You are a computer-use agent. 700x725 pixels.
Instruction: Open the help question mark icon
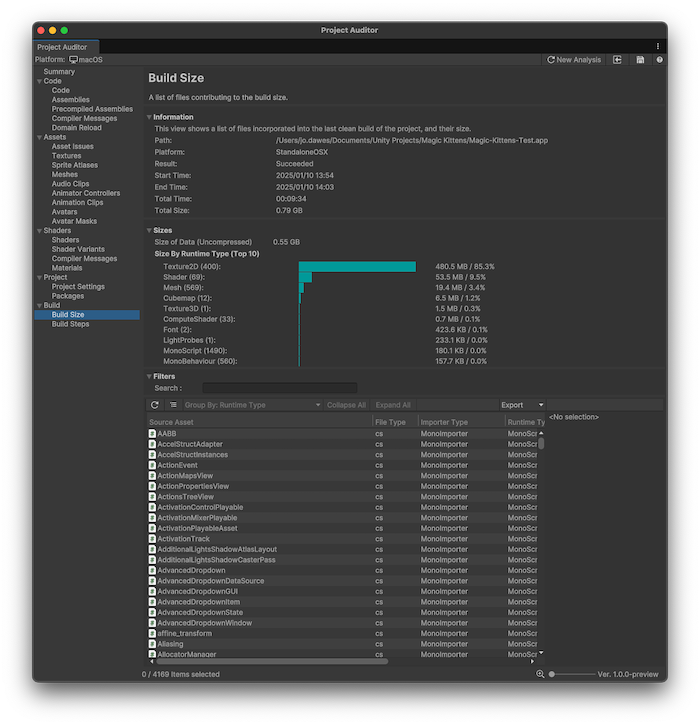coord(660,60)
